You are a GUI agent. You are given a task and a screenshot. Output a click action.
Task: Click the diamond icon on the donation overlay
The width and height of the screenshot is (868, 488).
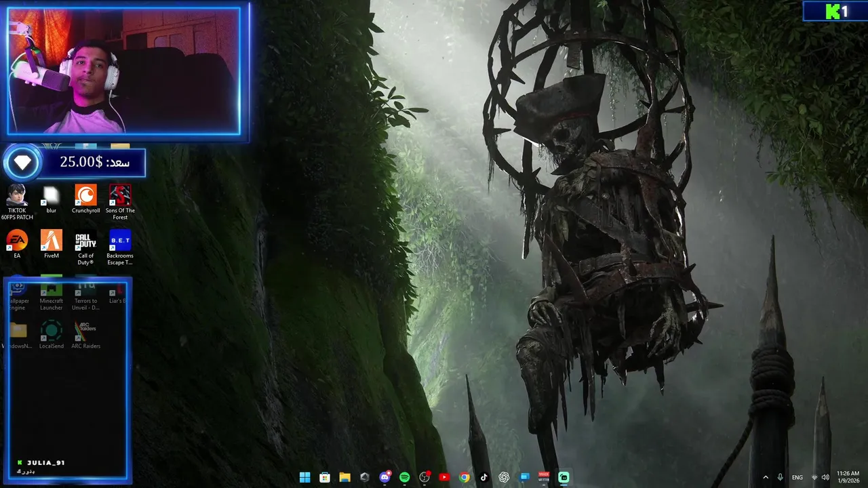pyautogui.click(x=22, y=163)
